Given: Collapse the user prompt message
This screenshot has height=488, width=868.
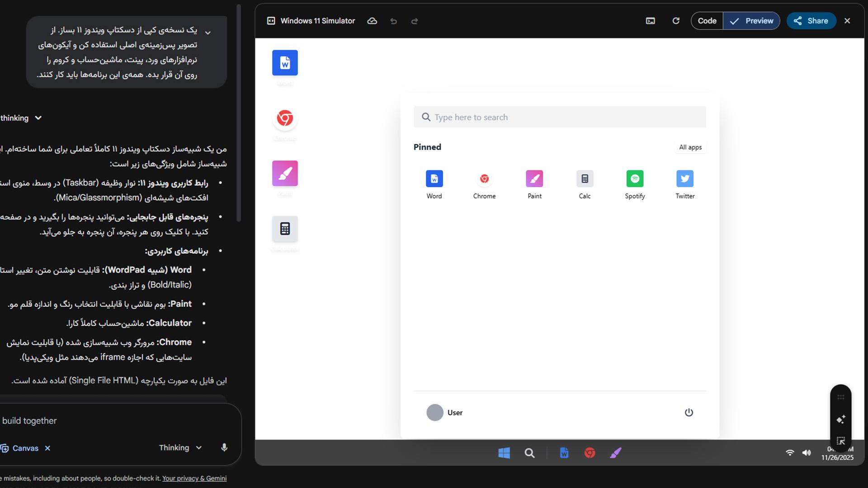Looking at the screenshot, I should tap(208, 33).
